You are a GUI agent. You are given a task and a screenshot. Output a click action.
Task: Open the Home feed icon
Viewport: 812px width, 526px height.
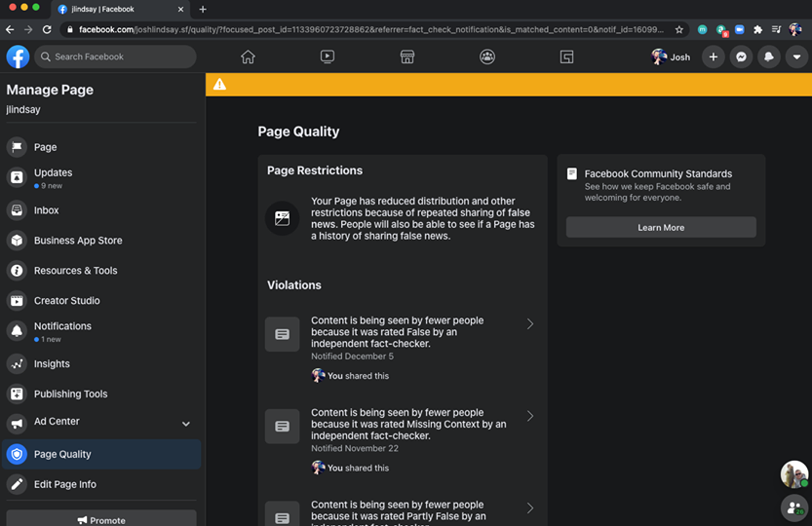click(x=248, y=56)
